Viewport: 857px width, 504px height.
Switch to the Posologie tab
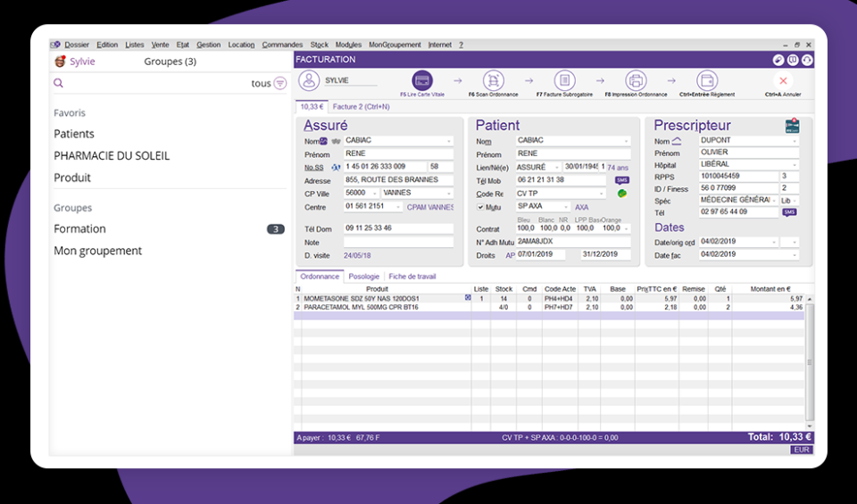tap(363, 277)
